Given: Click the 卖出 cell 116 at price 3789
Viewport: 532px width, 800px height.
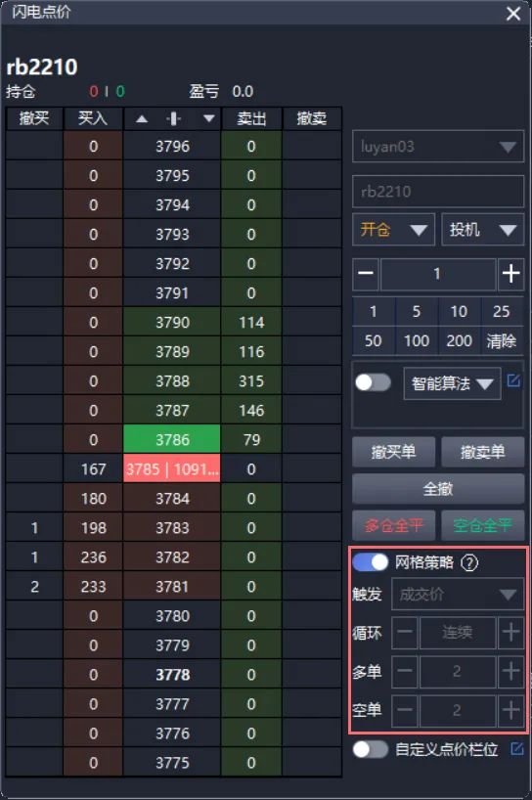Looking at the screenshot, I should click(x=251, y=351).
